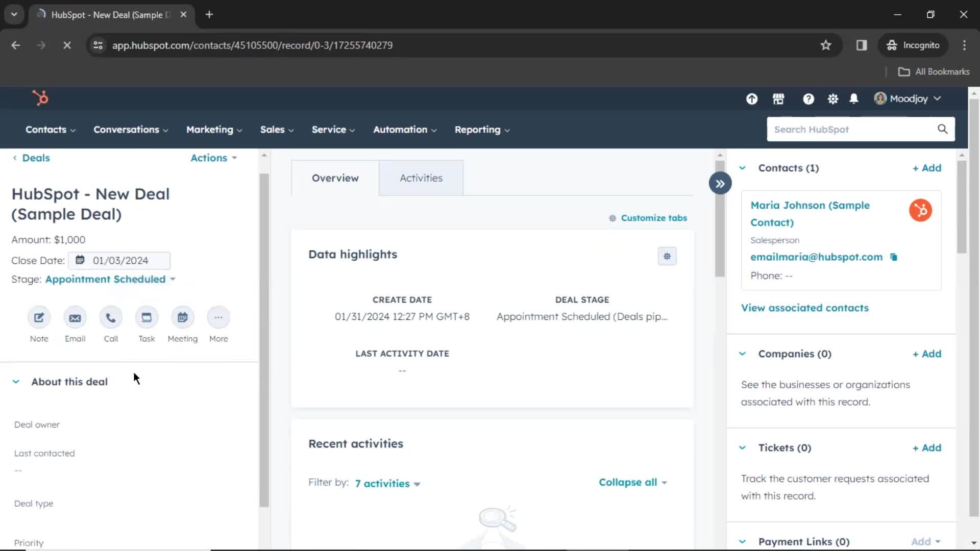980x551 pixels.
Task: Create an Email for the deal
Action: coord(75,317)
